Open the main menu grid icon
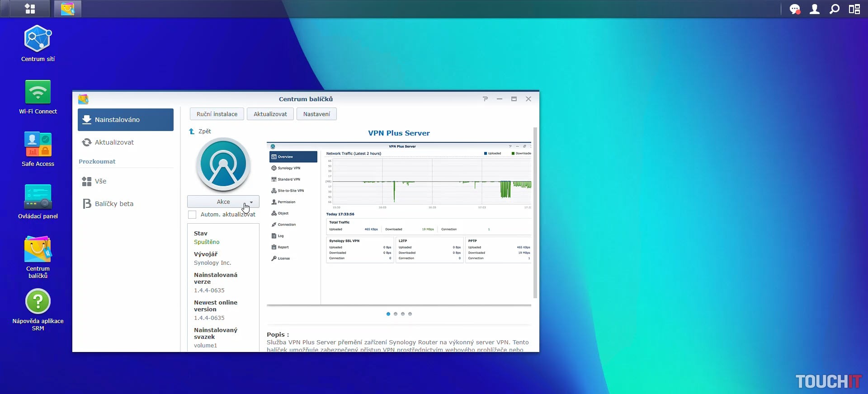 (x=30, y=9)
